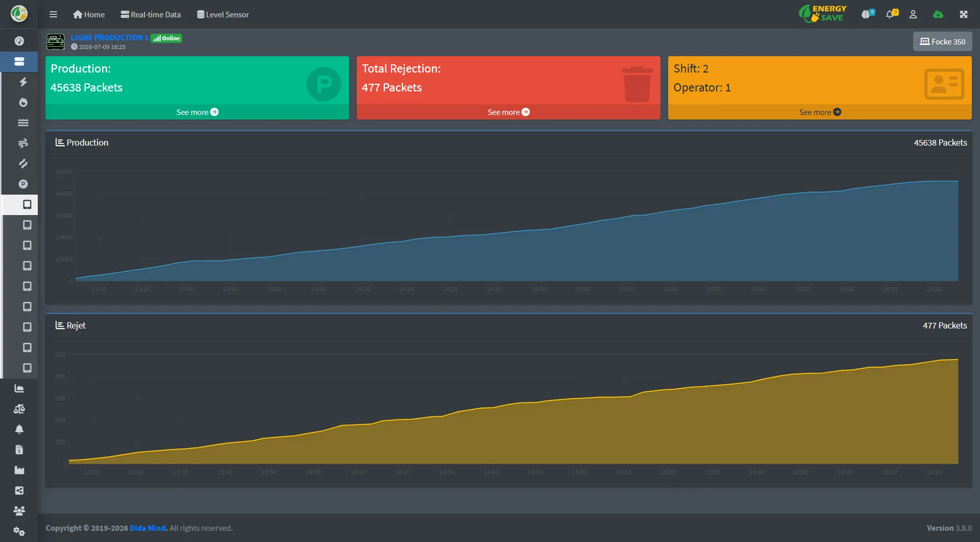Viewport: 980px width, 542px height.
Task: Toggle the hamburger sidebar menu
Action: 53,14
